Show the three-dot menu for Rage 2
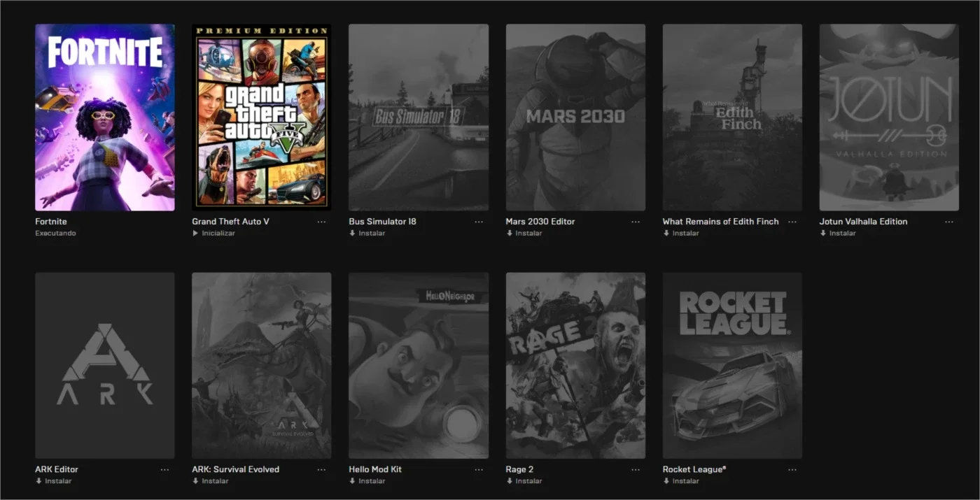The image size is (980, 500). [635, 470]
